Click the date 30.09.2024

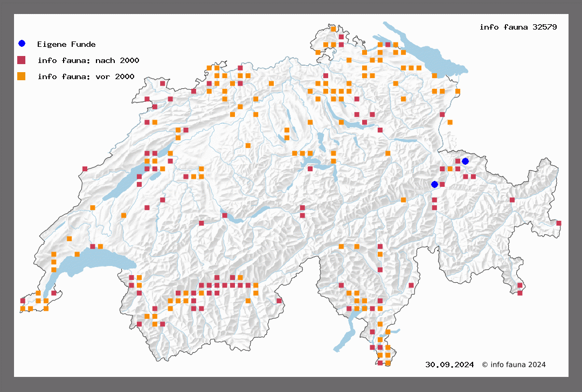coord(449,365)
